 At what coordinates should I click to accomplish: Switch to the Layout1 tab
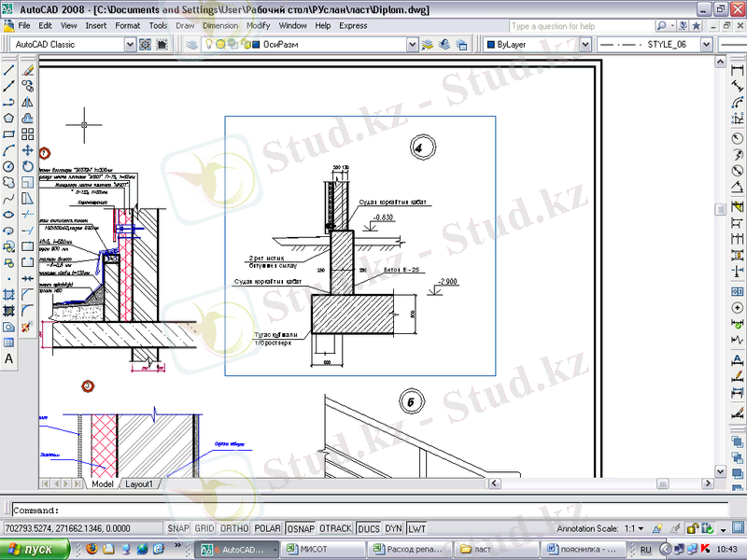tap(139, 484)
